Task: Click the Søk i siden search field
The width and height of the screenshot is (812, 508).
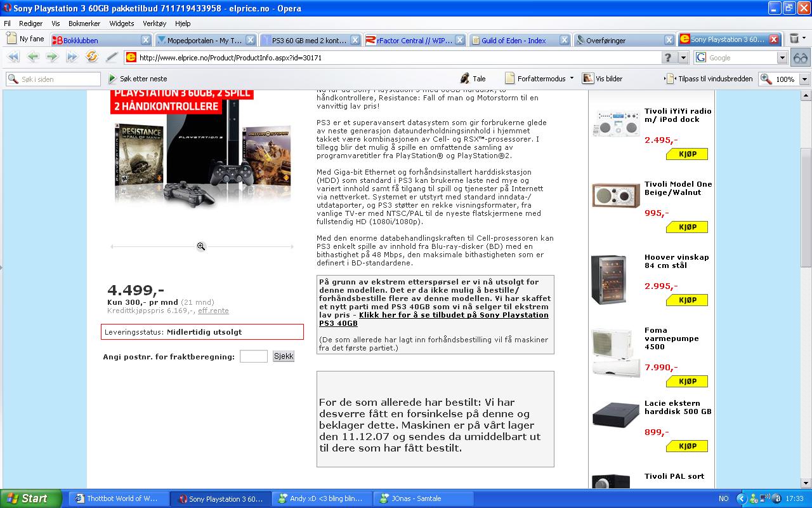Action: pyautogui.click(x=53, y=79)
